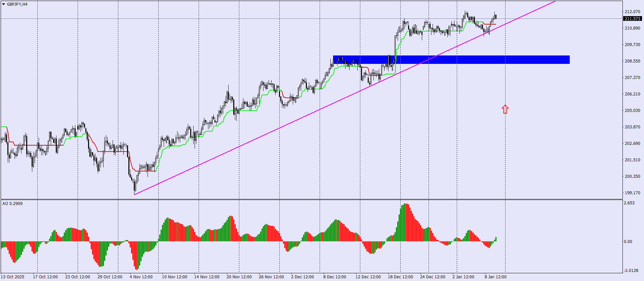Click the 207.370 price scale value
644x281 pixels.
pos(633,78)
